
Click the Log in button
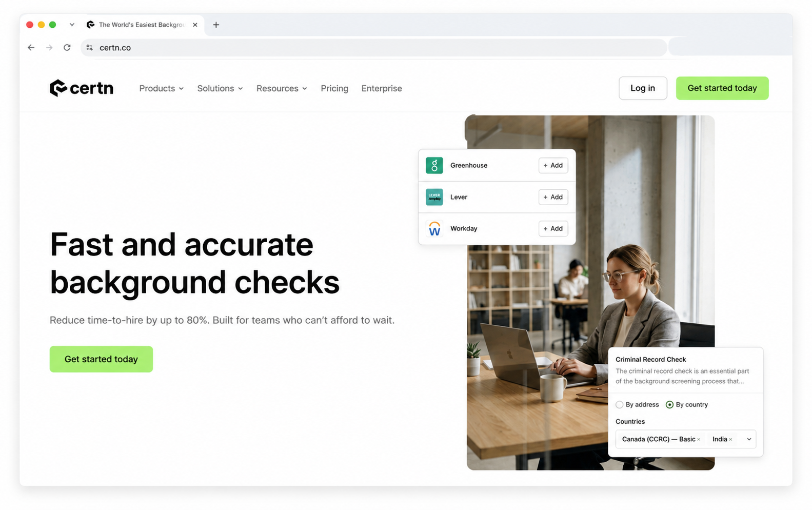pyautogui.click(x=643, y=88)
